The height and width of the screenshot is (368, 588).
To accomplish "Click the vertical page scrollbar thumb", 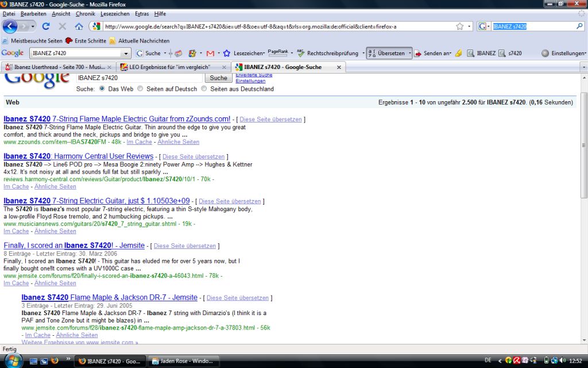I will [x=584, y=145].
